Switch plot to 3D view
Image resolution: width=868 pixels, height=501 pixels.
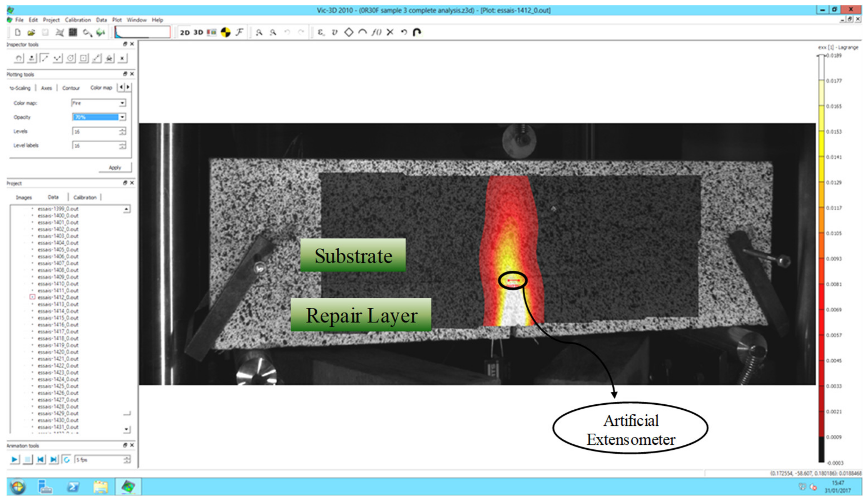pos(198,32)
